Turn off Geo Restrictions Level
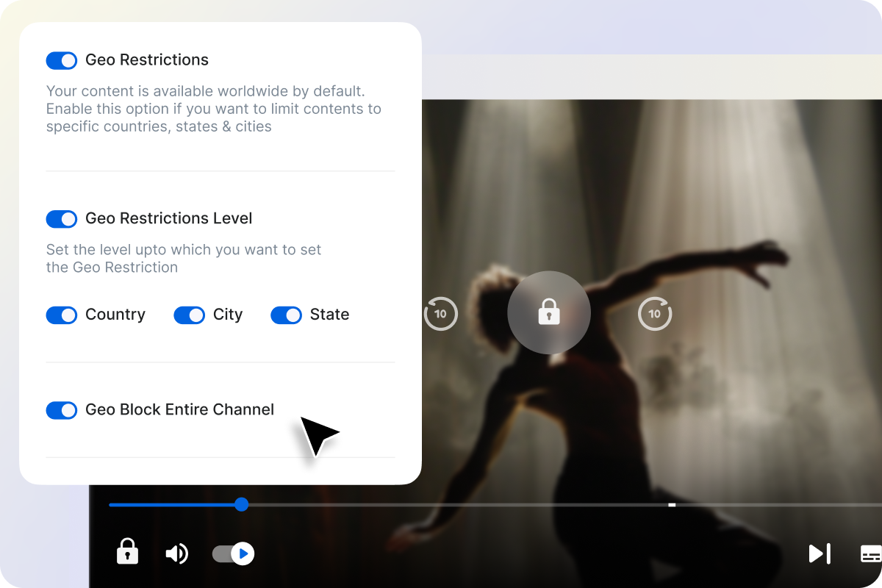Image resolution: width=882 pixels, height=588 pixels. tap(62, 219)
